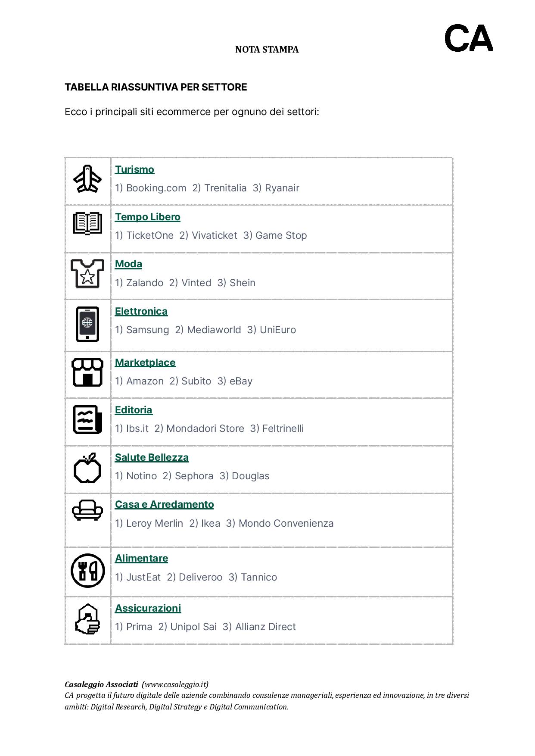Click the storefront icon for Marketplace
535x756 pixels.
[87, 372]
